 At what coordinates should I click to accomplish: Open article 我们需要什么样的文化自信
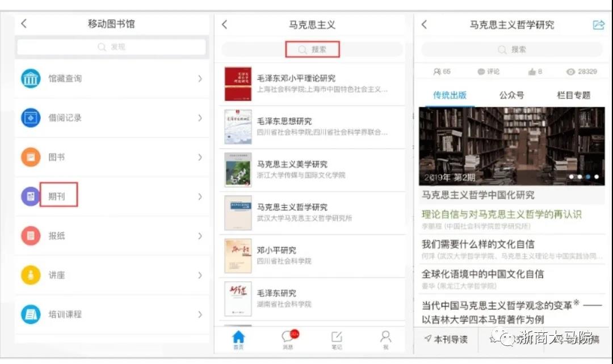[478, 244]
